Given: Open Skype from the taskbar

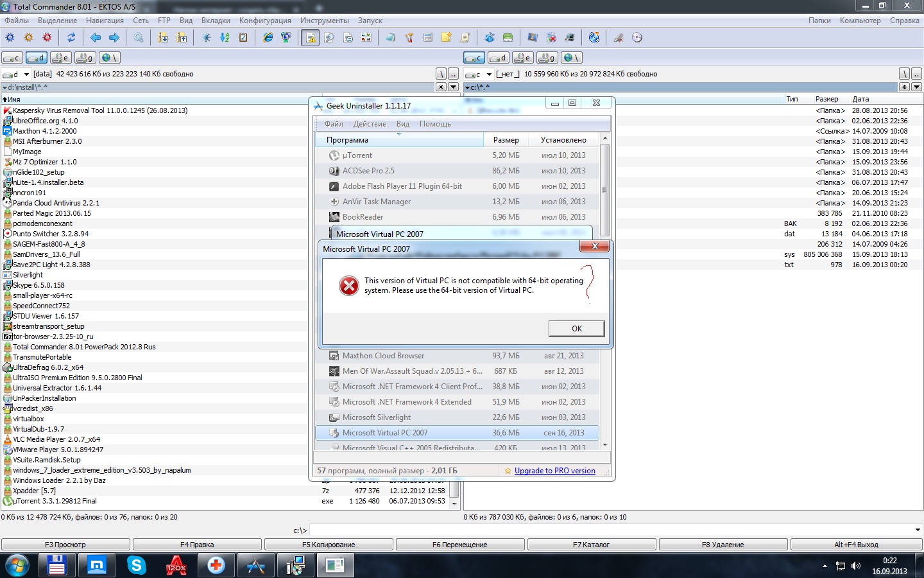Looking at the screenshot, I should click(136, 565).
